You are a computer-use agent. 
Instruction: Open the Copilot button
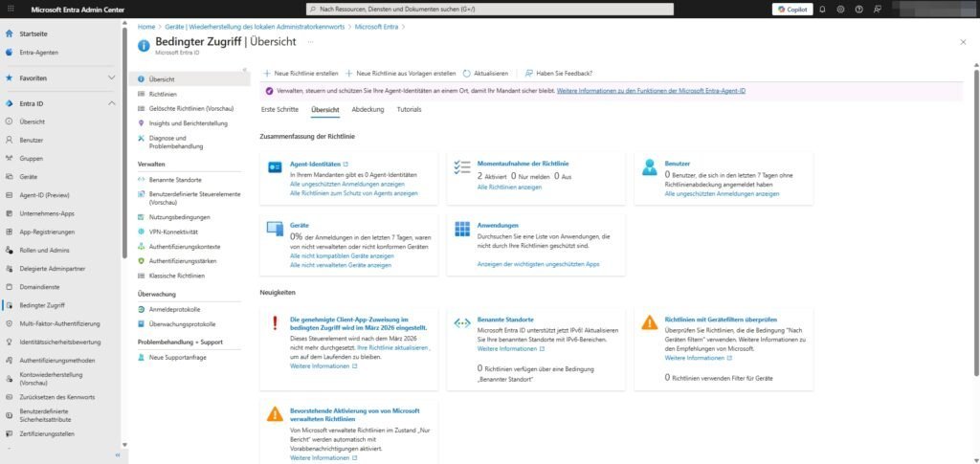pos(791,9)
